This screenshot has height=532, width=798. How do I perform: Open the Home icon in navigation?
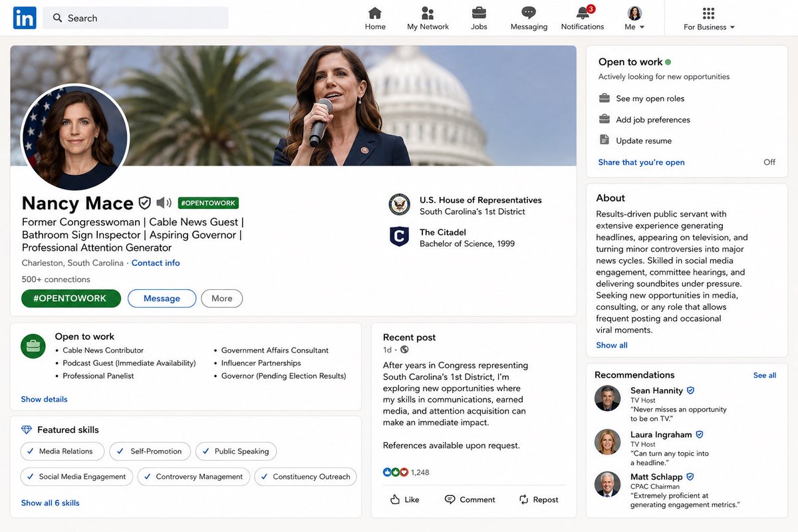pyautogui.click(x=375, y=13)
